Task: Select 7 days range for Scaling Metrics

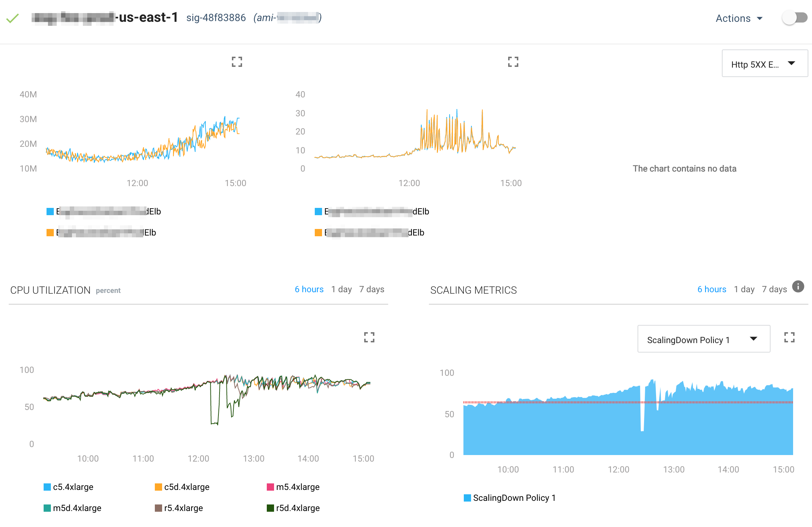Action: coord(774,289)
